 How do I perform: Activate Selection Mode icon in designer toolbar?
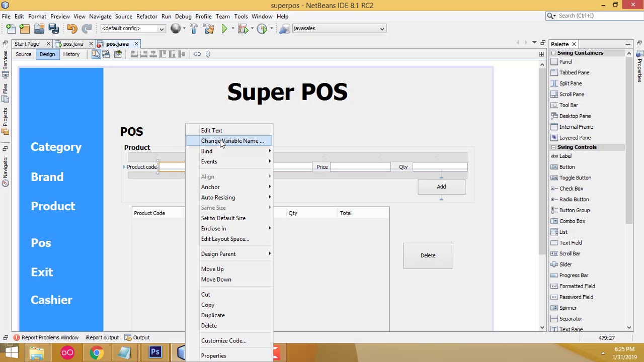click(96, 54)
